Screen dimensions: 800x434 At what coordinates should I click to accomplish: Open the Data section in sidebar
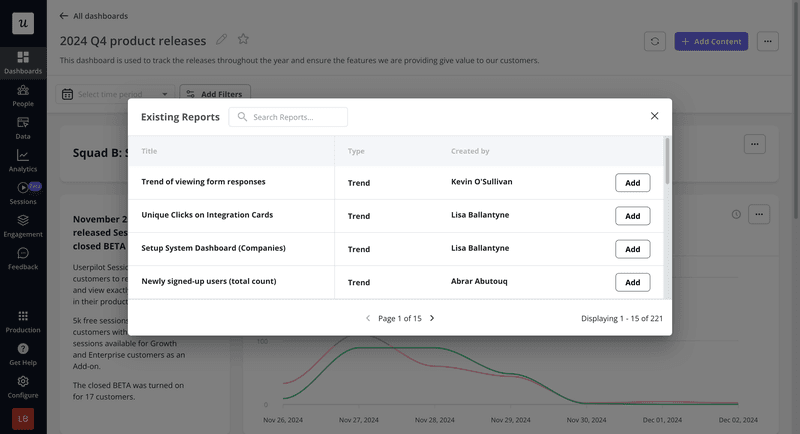pyautogui.click(x=22, y=127)
